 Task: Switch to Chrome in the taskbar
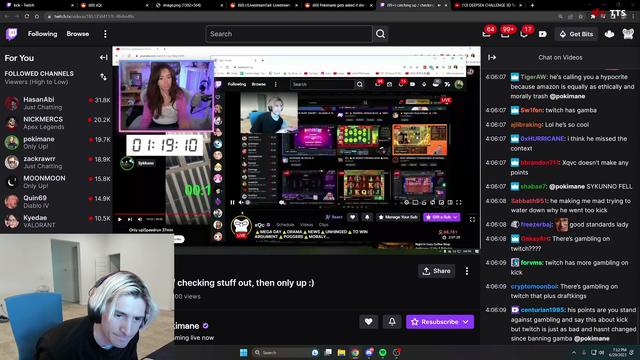coord(355,353)
